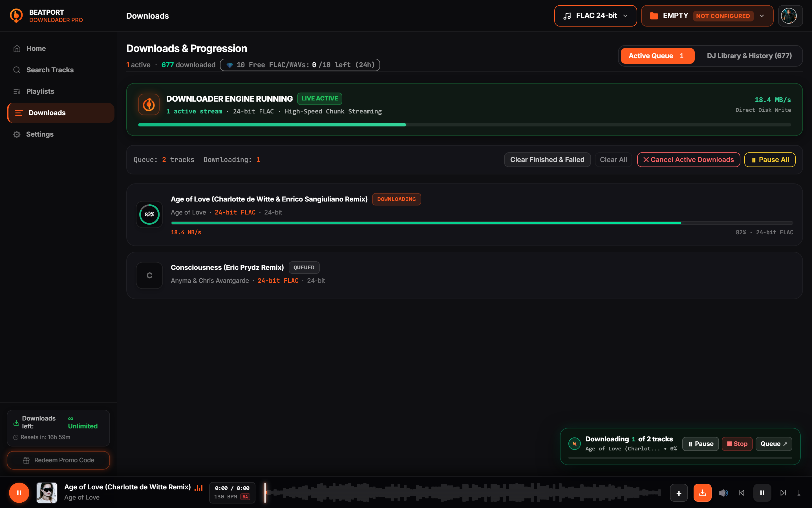Click the Free FLAC/WAVs quota badge
The image size is (812, 508).
point(300,65)
